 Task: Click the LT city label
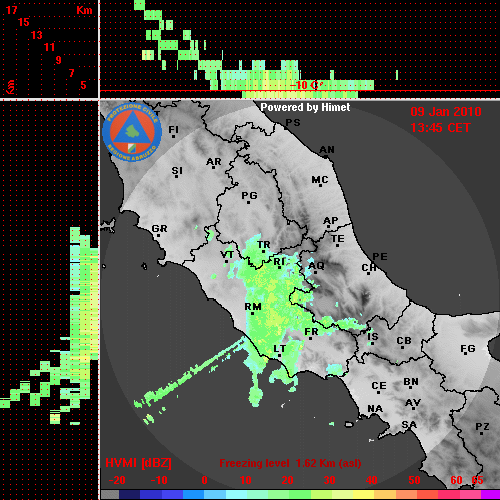[x=280, y=350]
